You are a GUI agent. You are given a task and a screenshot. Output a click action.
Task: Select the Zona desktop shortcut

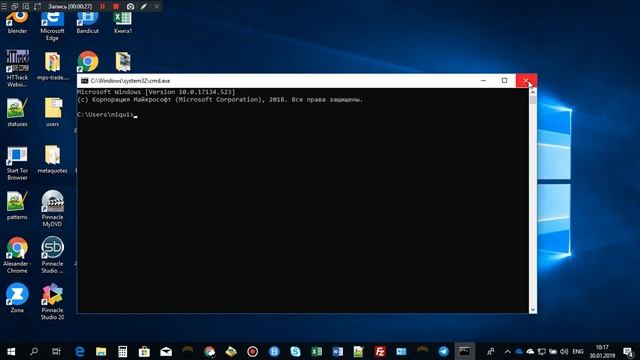pos(17,298)
